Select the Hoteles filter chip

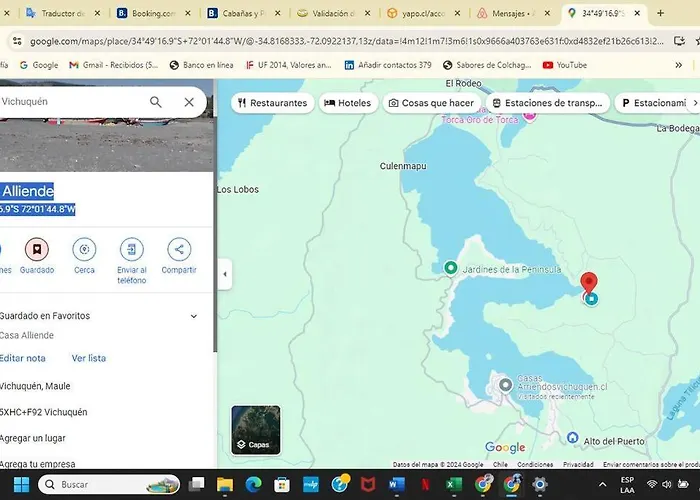348,103
